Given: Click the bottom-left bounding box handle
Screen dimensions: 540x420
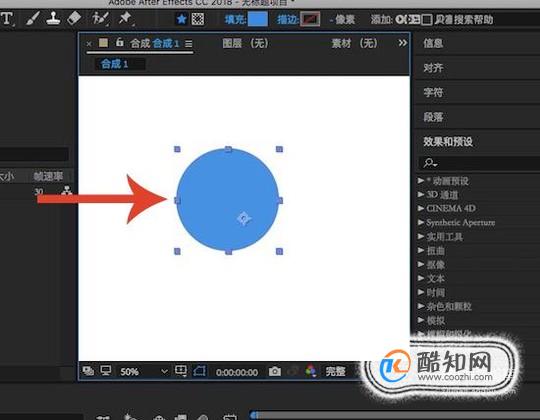Looking at the screenshot, I should click(177, 252).
